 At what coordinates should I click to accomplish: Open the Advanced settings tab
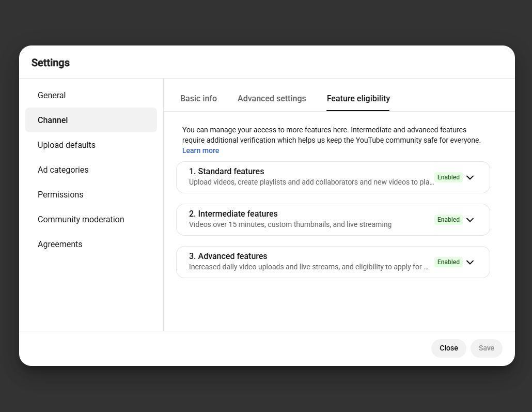point(272,99)
